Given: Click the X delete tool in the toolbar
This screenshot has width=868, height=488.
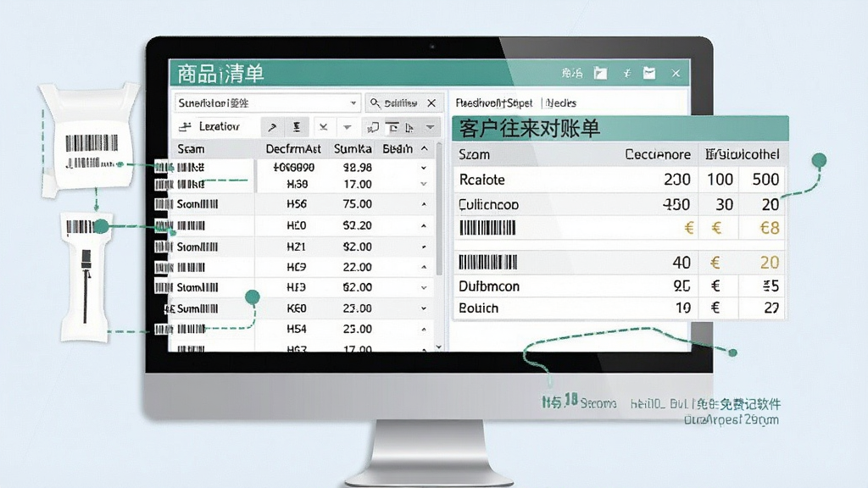Looking at the screenshot, I should (x=323, y=127).
